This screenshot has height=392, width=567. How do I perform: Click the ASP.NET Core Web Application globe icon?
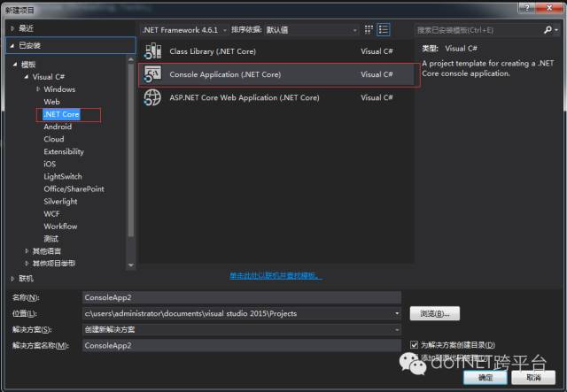152,97
